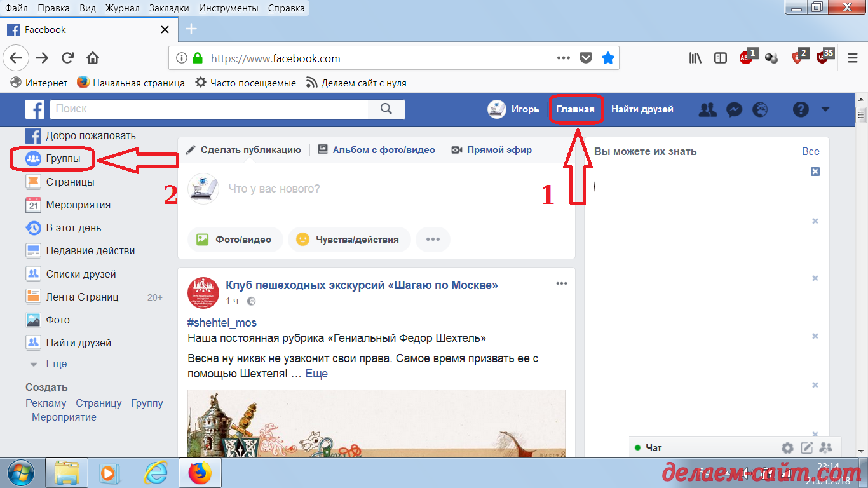
Task: Click Чувства/действия button
Action: point(349,240)
